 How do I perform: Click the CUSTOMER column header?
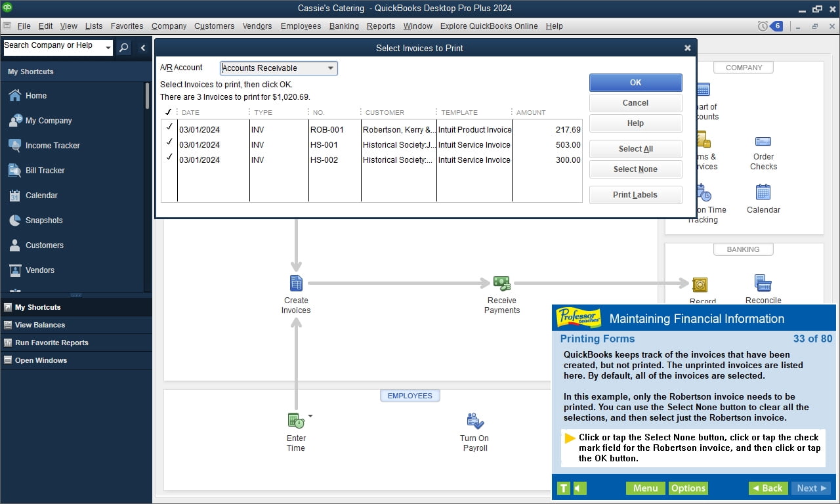pos(385,113)
